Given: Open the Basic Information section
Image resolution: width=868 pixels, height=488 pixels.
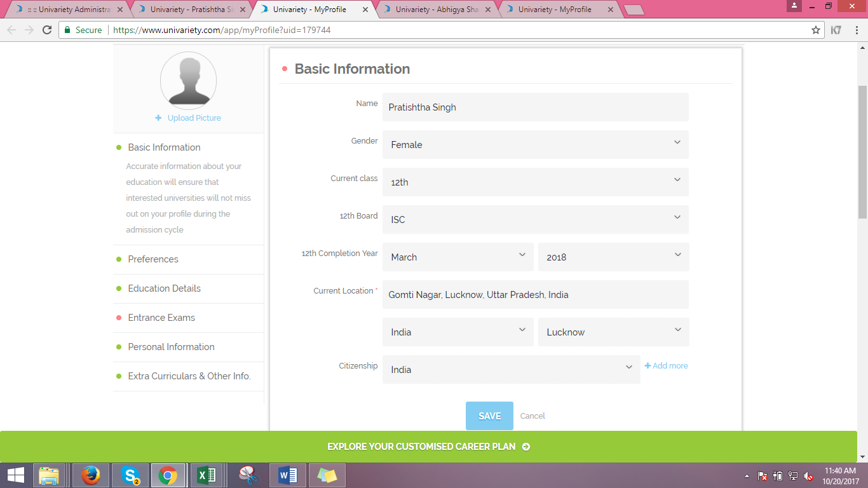Looking at the screenshot, I should click(x=164, y=147).
